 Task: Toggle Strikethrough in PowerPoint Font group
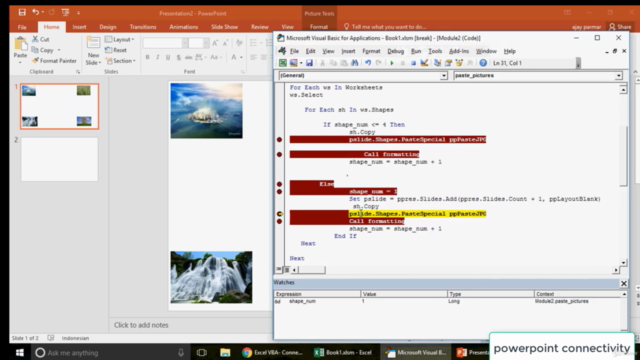(x=189, y=58)
